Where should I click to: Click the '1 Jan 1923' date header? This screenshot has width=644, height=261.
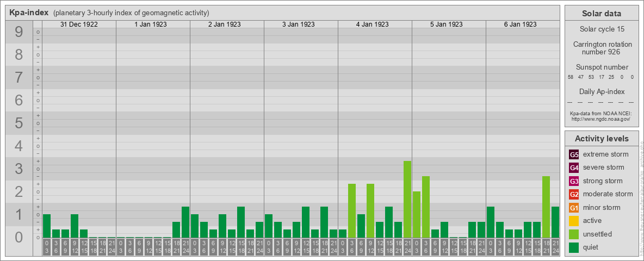pos(151,24)
